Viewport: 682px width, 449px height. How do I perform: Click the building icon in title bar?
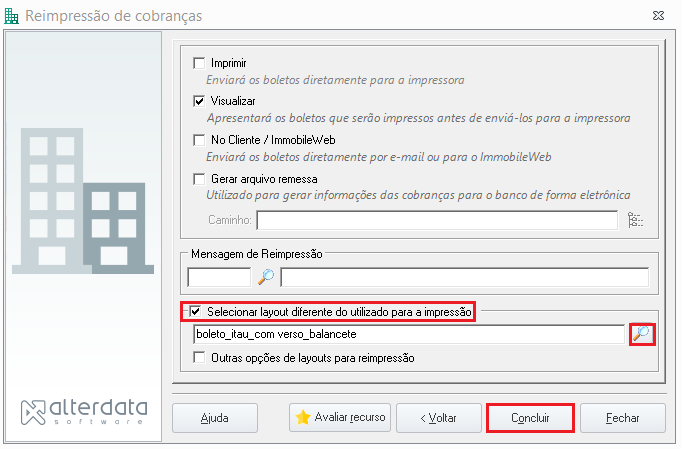(x=11, y=16)
